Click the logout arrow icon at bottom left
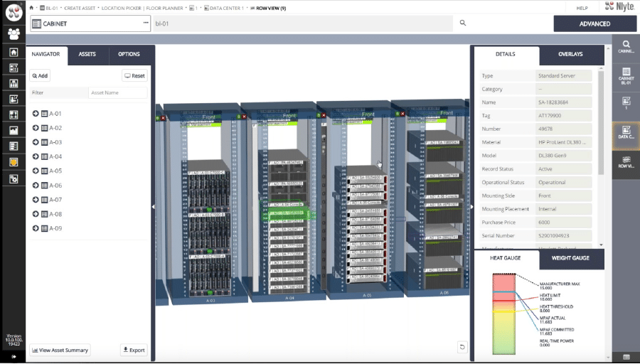 [x=14, y=358]
